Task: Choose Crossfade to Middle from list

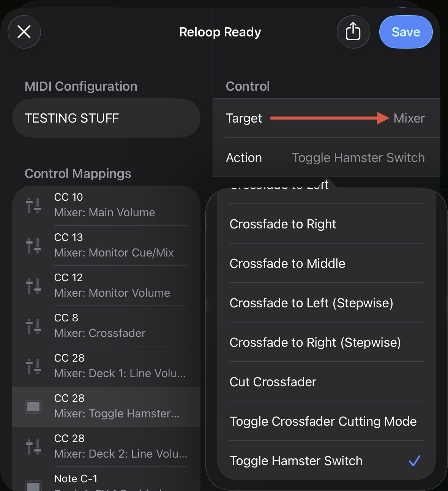Action: pos(287,264)
